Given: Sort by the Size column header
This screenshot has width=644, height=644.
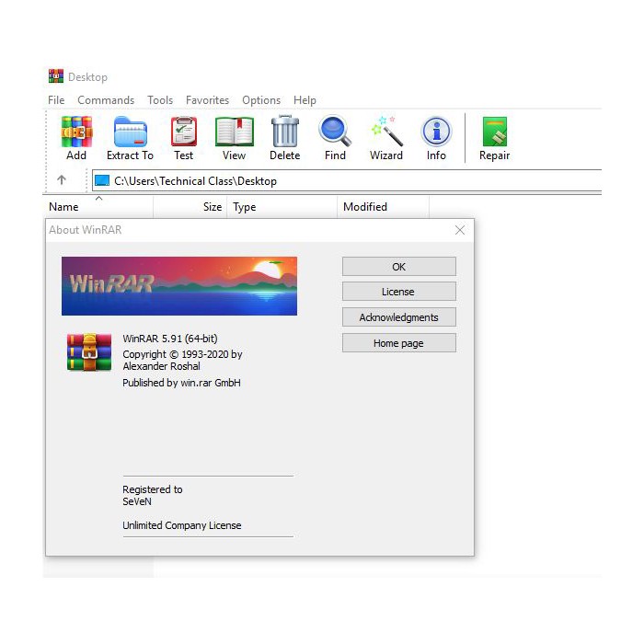Looking at the screenshot, I should click(190, 207).
